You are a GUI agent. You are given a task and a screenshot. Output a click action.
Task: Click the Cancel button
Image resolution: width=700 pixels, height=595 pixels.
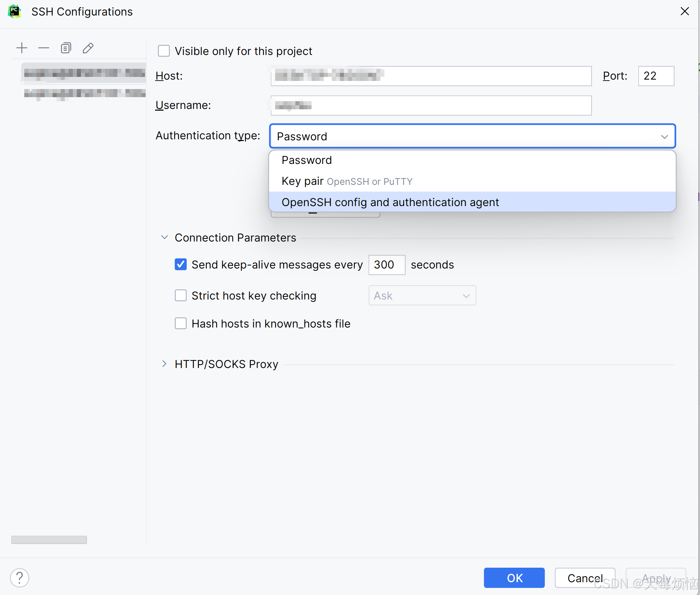(585, 578)
